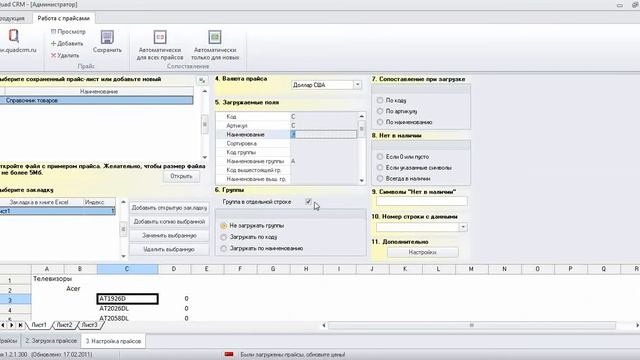Image resolution: width=640 pixels, height=360 pixels.
Task: Click spreadsheet column header C
Action: [x=127, y=269]
